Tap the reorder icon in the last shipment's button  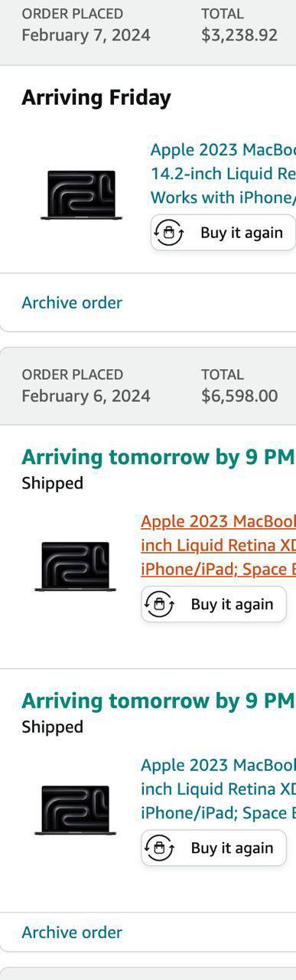(x=159, y=848)
